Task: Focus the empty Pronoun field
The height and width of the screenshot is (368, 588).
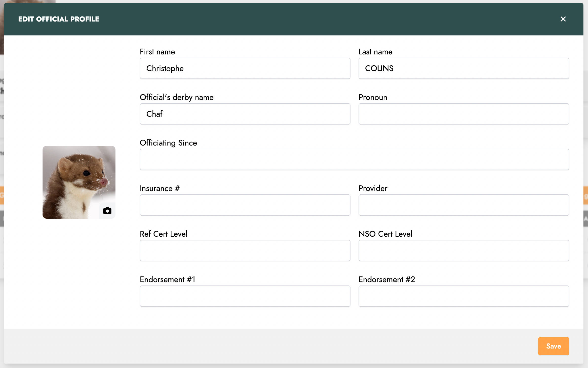Action: (464, 114)
